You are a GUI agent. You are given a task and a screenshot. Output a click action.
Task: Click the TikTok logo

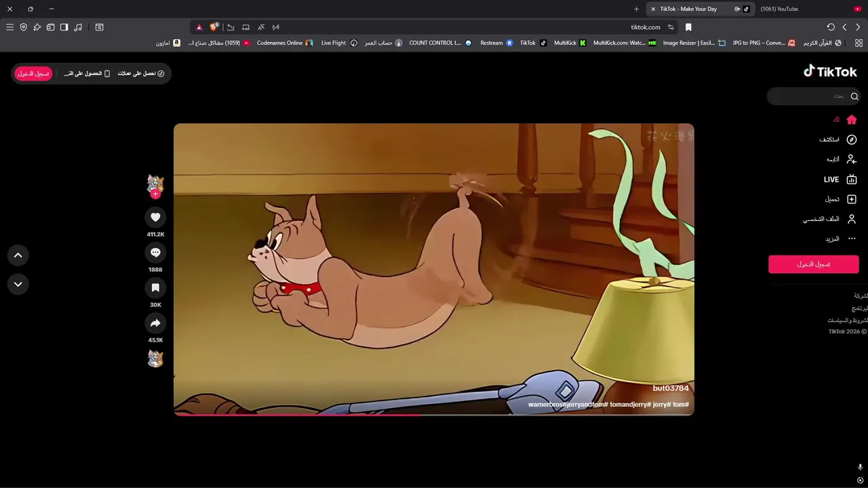[830, 71]
